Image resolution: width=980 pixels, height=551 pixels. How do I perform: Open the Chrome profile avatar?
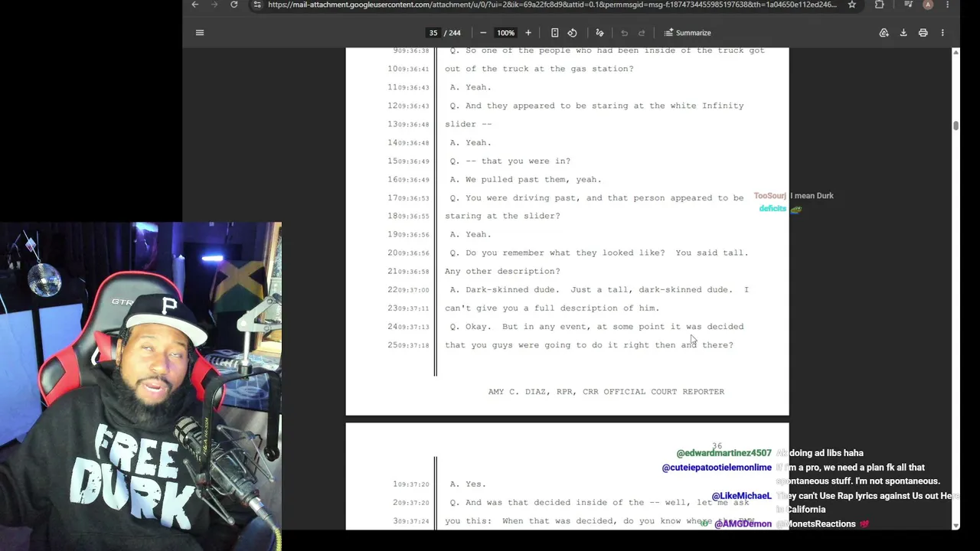928,5
